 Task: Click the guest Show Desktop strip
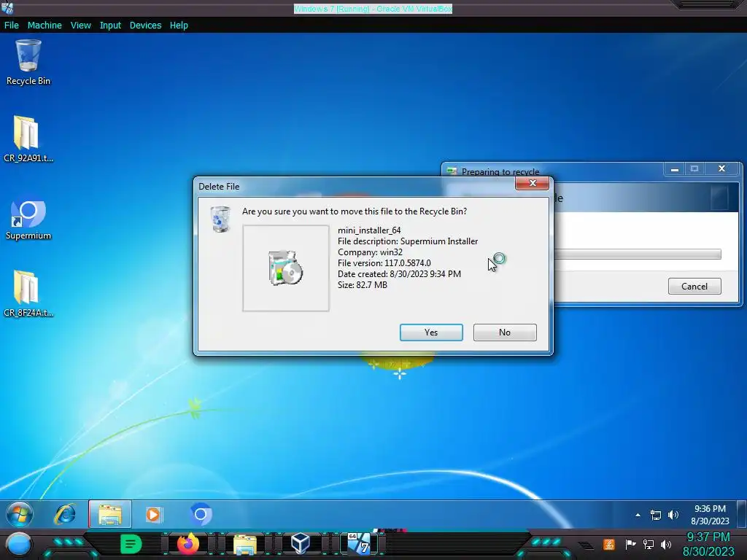[742, 514]
